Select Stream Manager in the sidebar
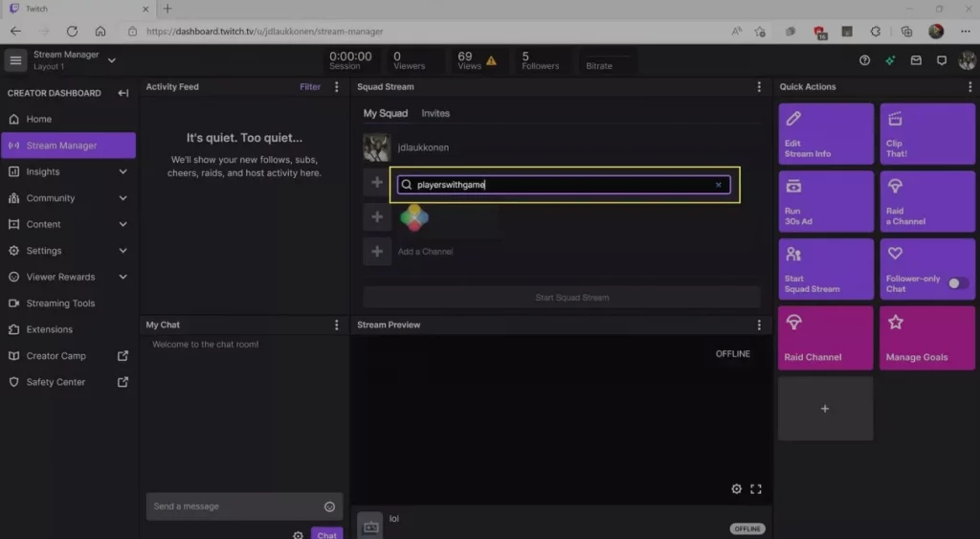Image resolution: width=980 pixels, height=539 pixels. click(x=68, y=146)
